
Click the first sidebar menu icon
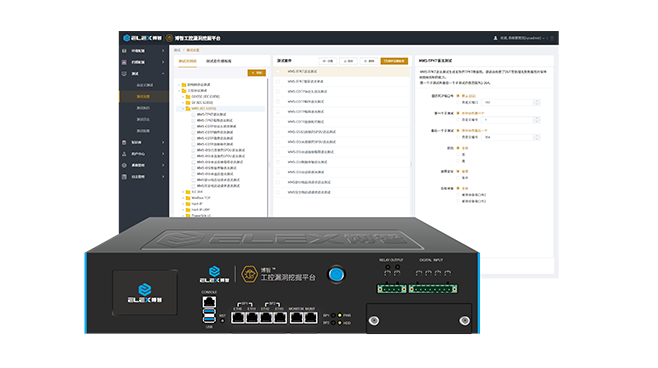pos(124,51)
